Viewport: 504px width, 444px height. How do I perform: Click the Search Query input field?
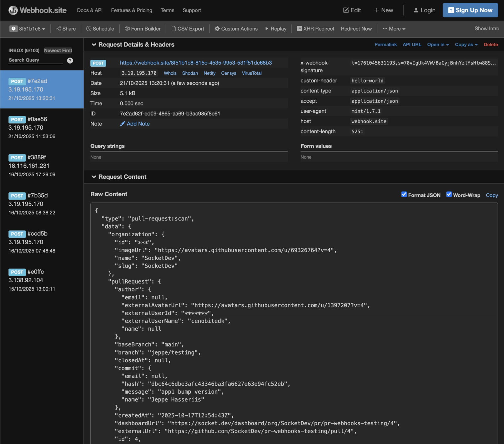pyautogui.click(x=35, y=60)
